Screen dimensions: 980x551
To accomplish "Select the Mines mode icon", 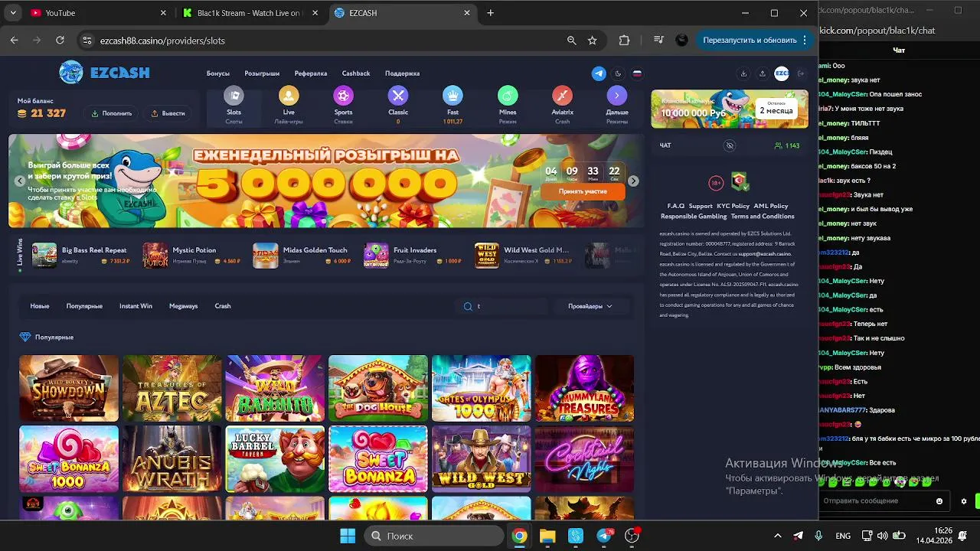I will click(508, 96).
